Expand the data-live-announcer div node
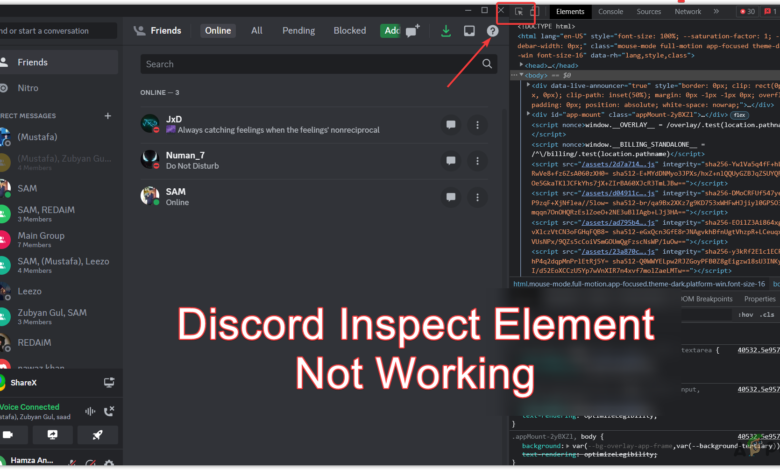Screen dimensions: 780x470 pyautogui.click(x=528, y=86)
